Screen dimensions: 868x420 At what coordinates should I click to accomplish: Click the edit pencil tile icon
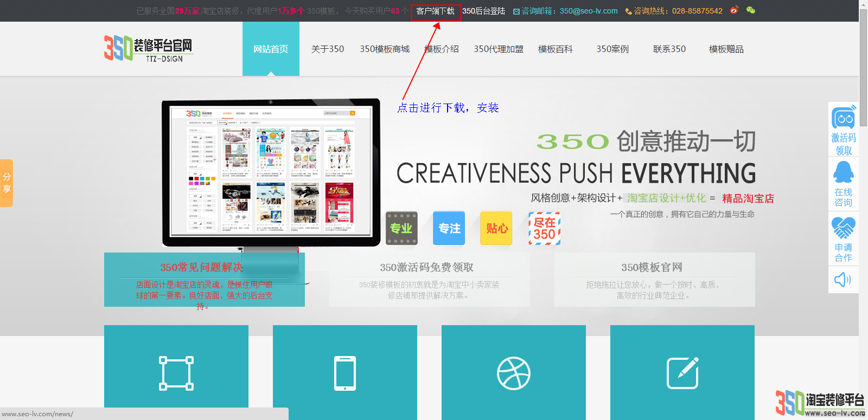[x=682, y=373]
